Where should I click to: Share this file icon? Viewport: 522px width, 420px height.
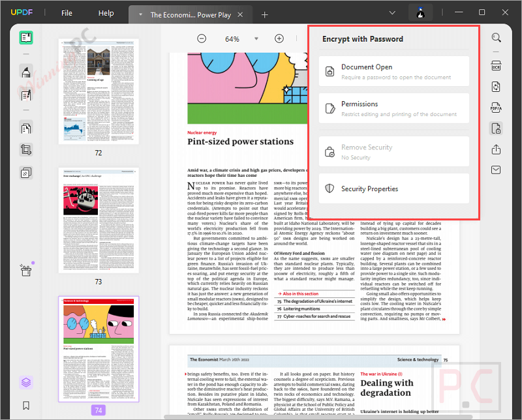(x=496, y=149)
